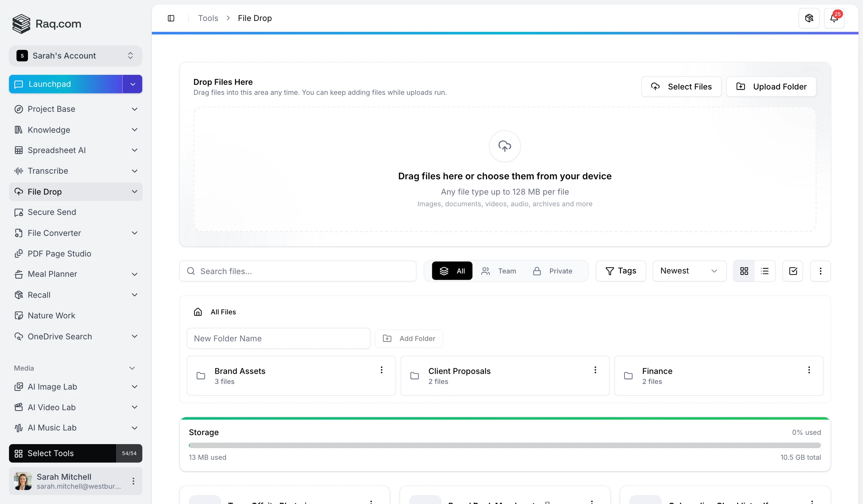
Task: Click the cloud upload icon in drop zone
Action: [x=504, y=146]
